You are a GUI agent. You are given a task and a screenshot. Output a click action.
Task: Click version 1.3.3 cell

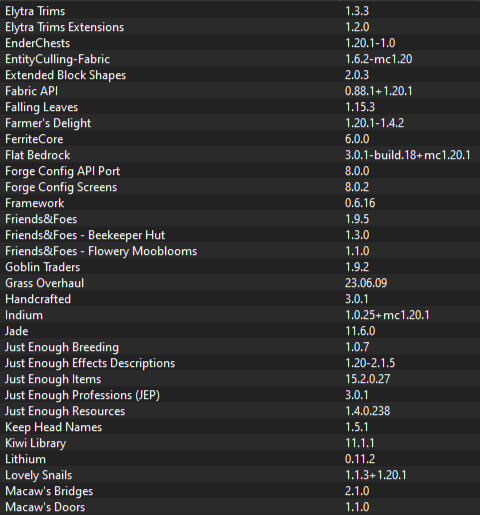coord(357,11)
